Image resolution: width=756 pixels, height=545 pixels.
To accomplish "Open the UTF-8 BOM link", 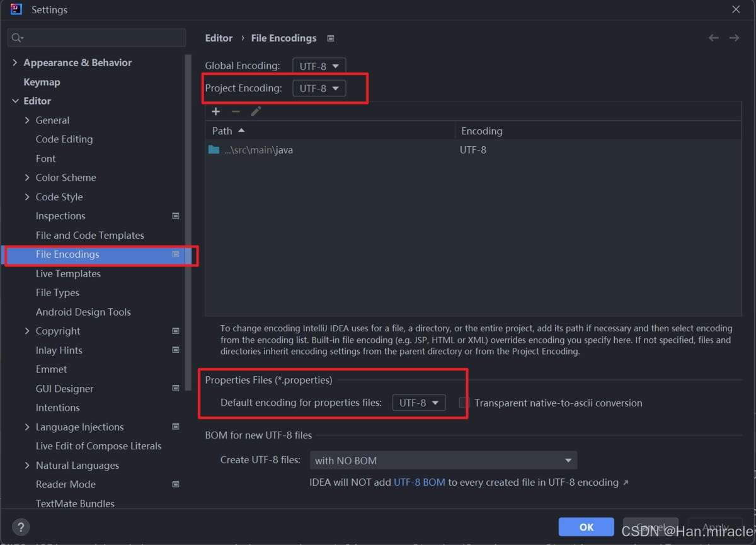I will coord(419,482).
